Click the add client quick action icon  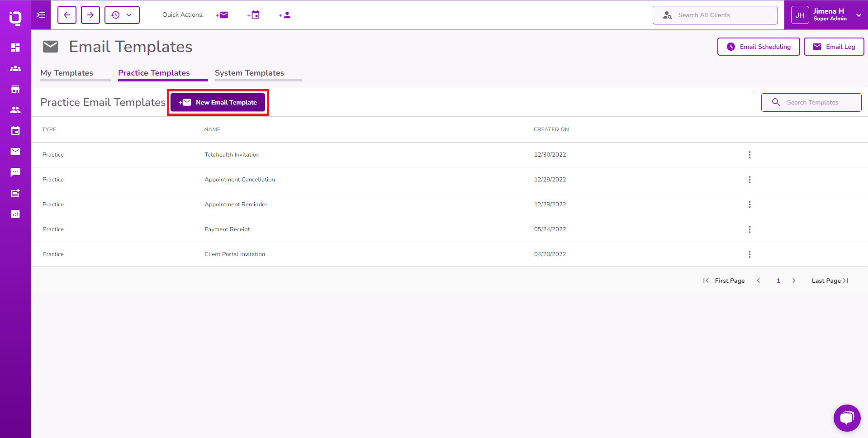285,15
